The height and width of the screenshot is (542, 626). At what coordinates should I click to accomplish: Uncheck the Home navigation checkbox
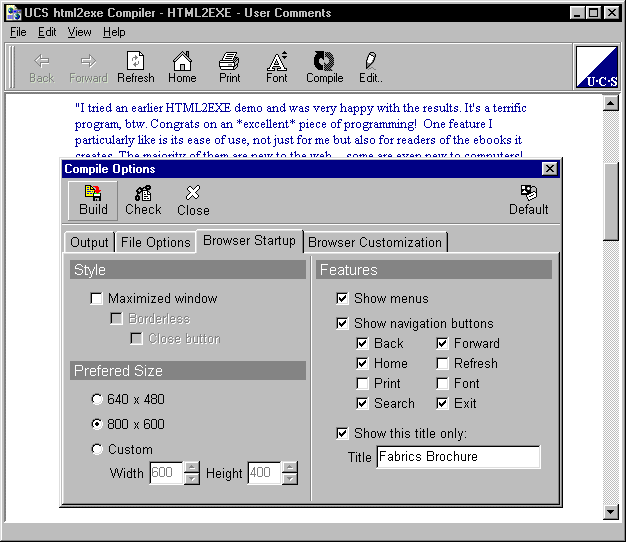(x=362, y=363)
